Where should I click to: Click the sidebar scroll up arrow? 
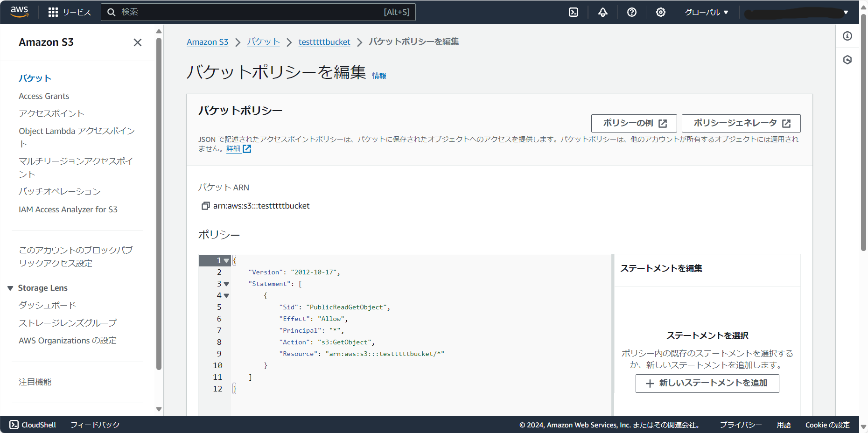coord(159,31)
